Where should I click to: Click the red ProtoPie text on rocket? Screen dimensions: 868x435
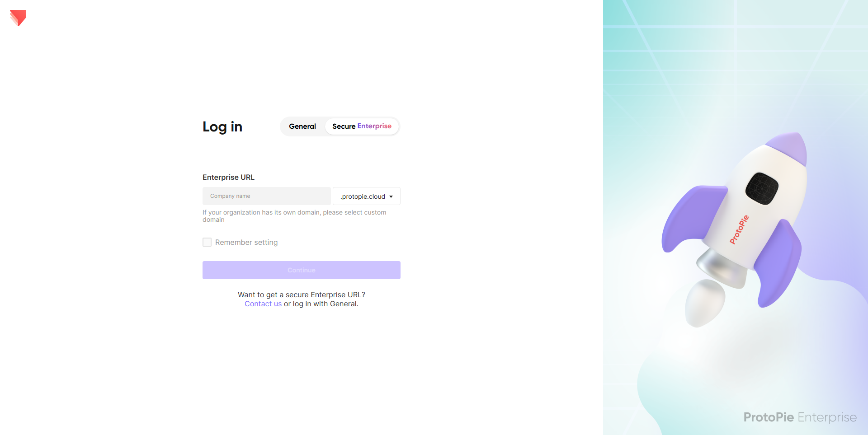click(739, 229)
